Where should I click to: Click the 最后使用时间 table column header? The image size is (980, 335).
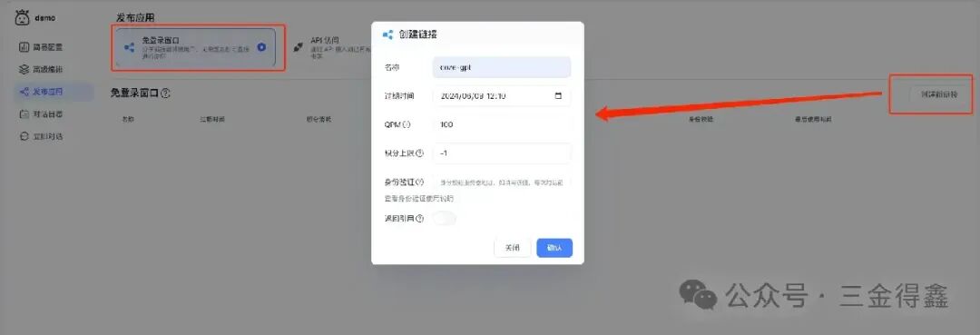coord(812,119)
